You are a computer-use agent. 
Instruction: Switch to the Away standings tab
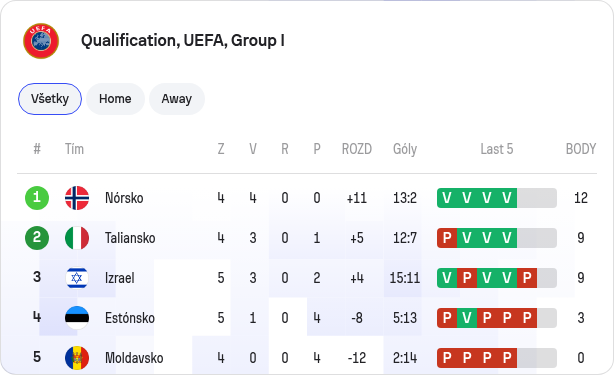tap(177, 99)
